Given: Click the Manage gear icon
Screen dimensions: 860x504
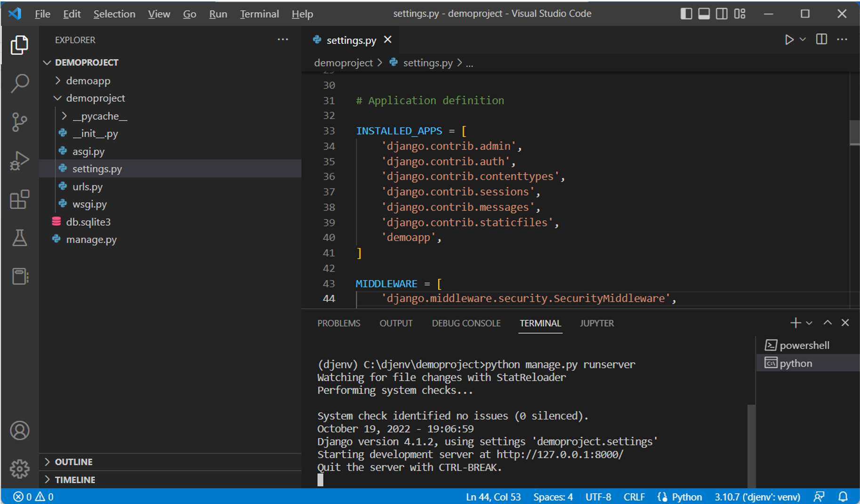Looking at the screenshot, I should tap(19, 469).
